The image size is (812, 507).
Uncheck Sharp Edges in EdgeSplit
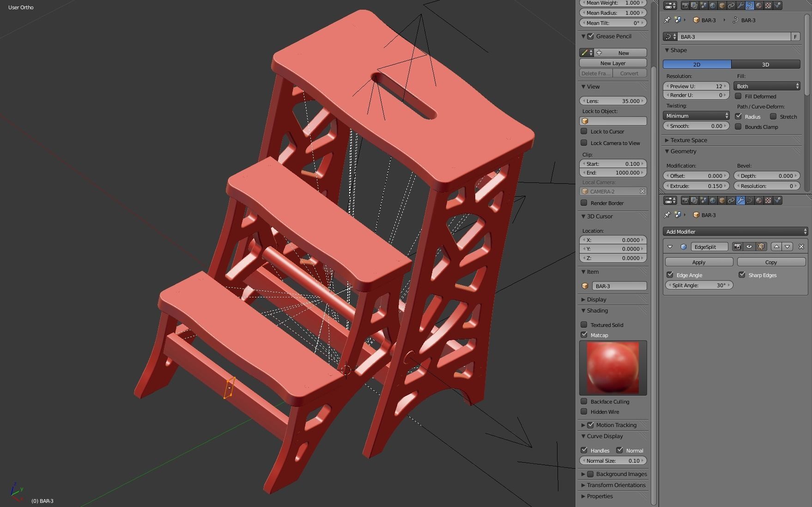(742, 275)
